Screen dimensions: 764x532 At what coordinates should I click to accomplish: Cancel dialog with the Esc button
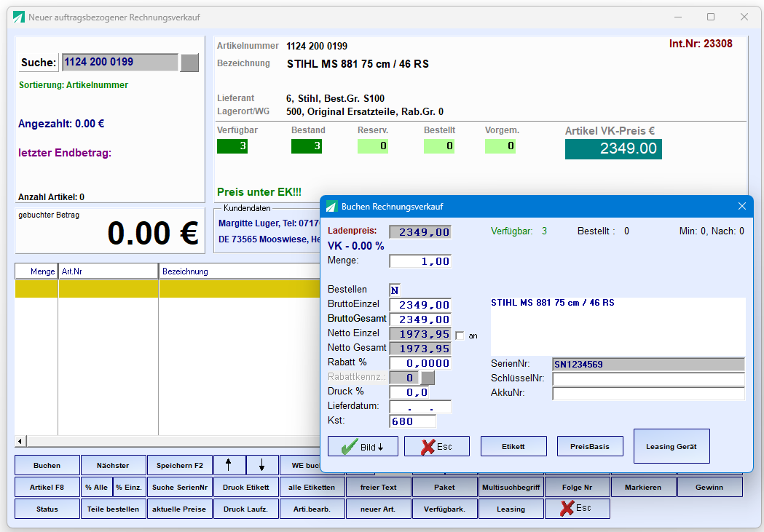pyautogui.click(x=437, y=446)
